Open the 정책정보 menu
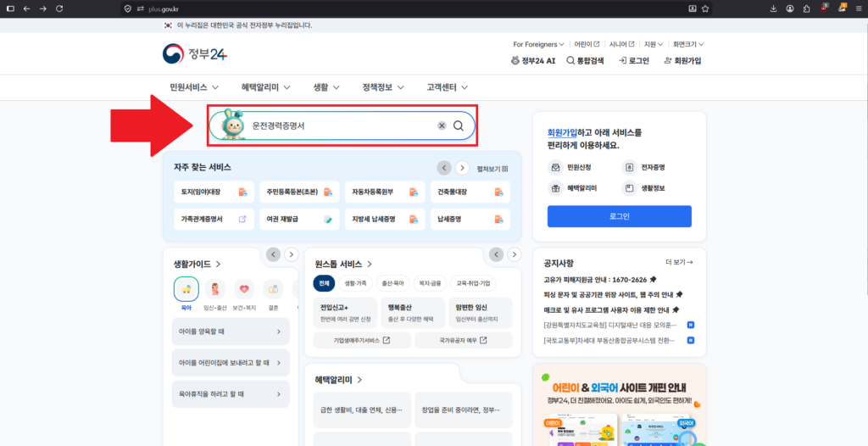Screen dimensions: 868x446 [x=383, y=87]
